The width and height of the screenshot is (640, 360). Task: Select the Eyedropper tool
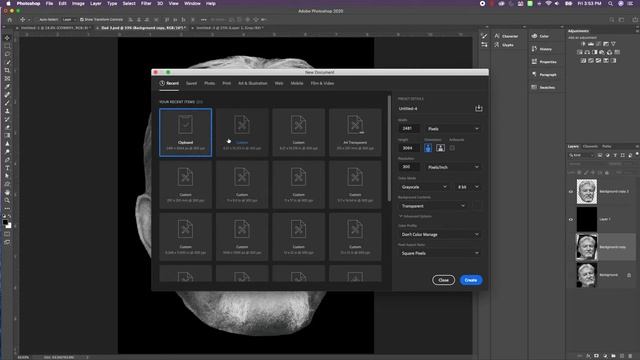(x=7, y=87)
